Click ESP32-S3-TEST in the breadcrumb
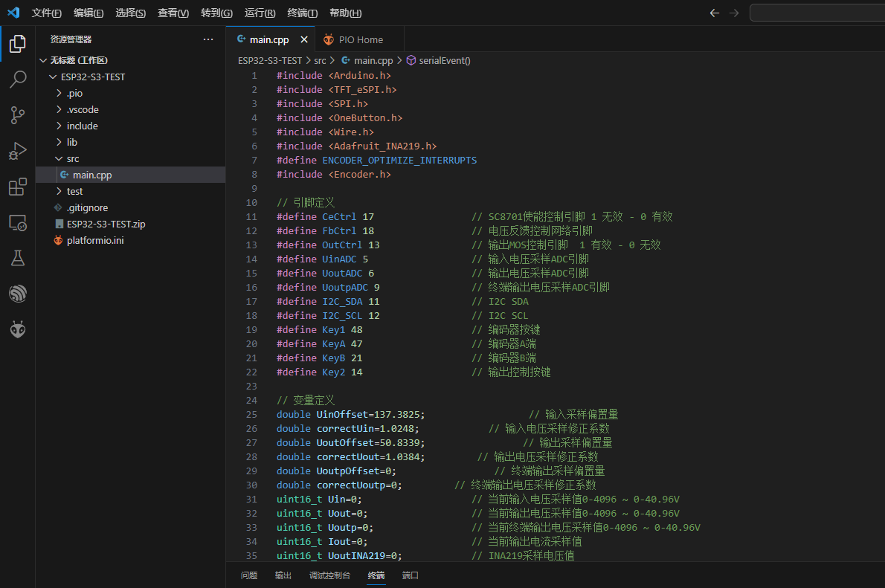The height and width of the screenshot is (588, 885). [270, 60]
